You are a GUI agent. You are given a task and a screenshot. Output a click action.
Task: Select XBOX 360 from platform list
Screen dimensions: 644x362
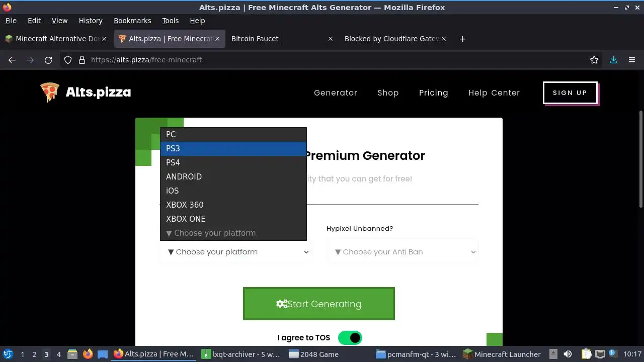point(233,205)
